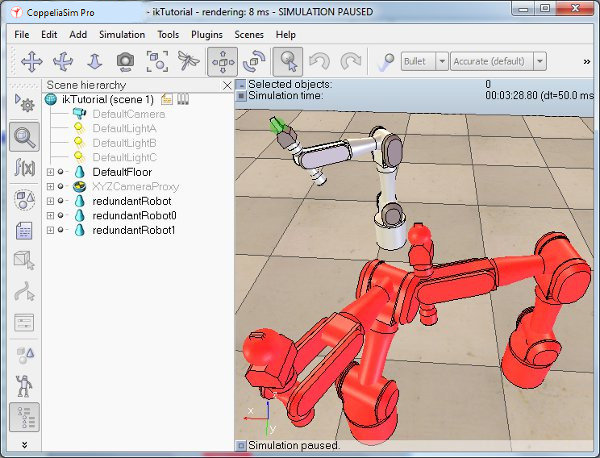Select the object rotate tool
This screenshot has height=458, width=600.
click(254, 62)
